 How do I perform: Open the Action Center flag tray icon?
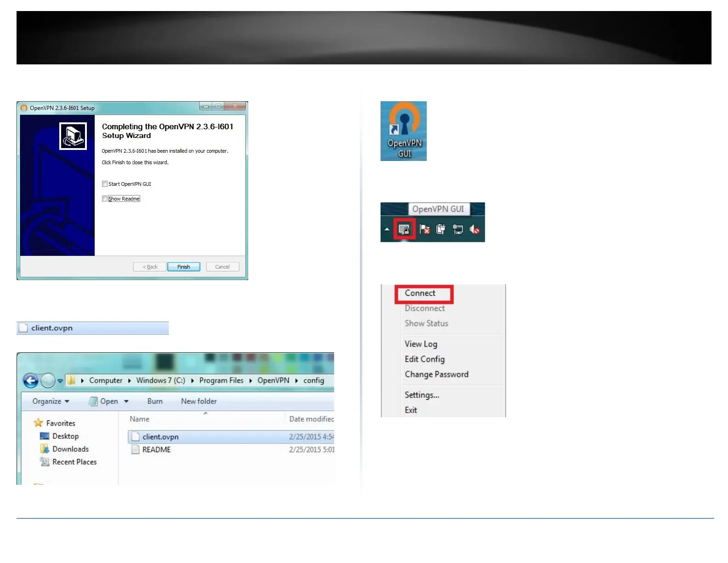[x=425, y=229]
